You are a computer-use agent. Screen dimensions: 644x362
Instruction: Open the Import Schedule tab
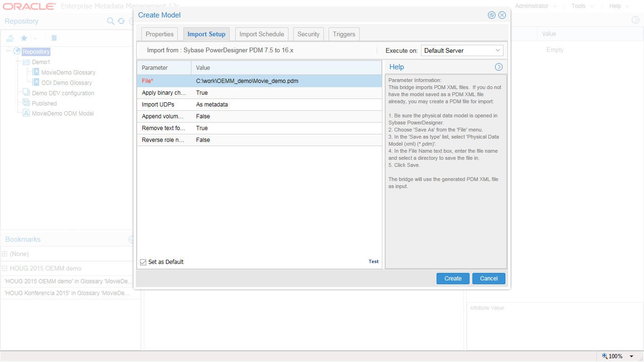[x=262, y=34]
